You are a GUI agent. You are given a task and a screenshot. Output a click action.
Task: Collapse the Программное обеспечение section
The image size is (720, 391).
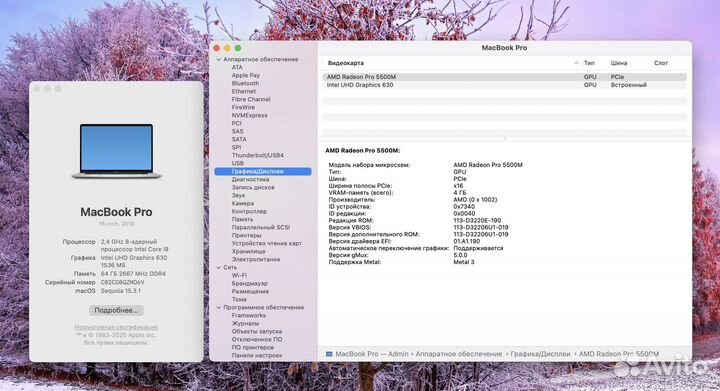click(219, 307)
